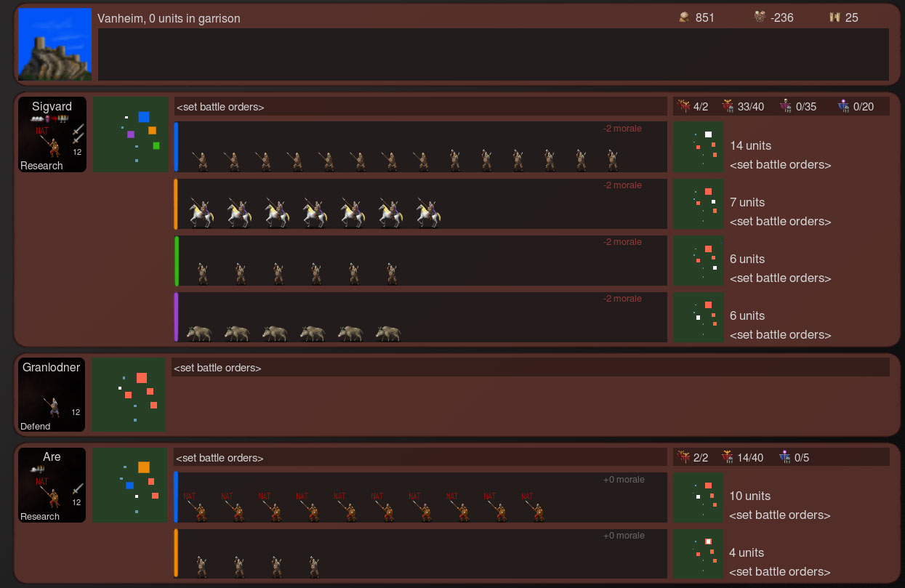This screenshot has width=905, height=588.
Task: Open battle orders for Sigvard's boar squad
Action: 780,334
